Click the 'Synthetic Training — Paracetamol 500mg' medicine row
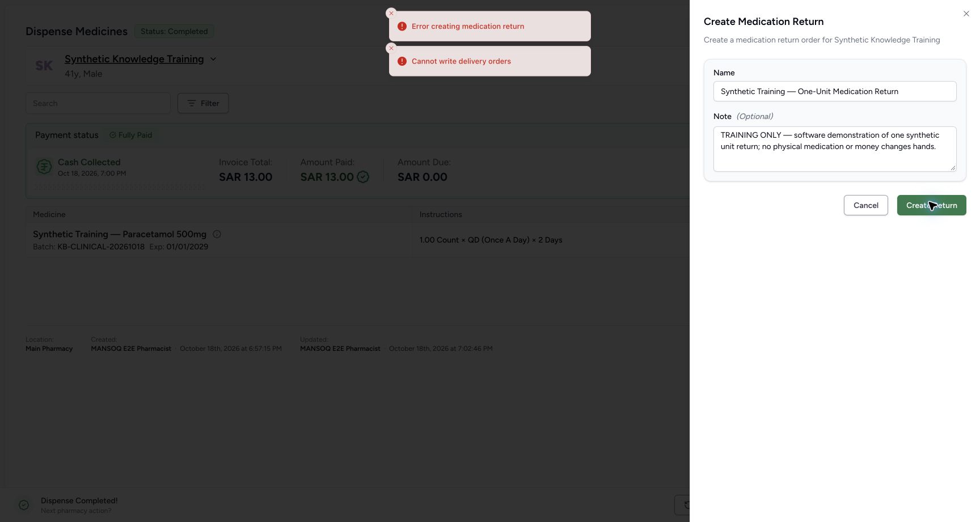This screenshot has height=522, width=980. tap(357, 240)
